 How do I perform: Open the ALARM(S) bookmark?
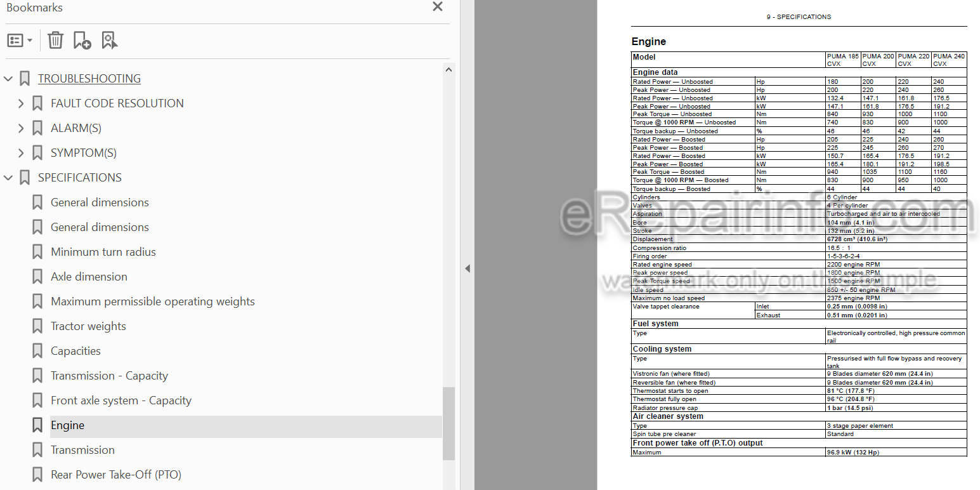tap(76, 128)
